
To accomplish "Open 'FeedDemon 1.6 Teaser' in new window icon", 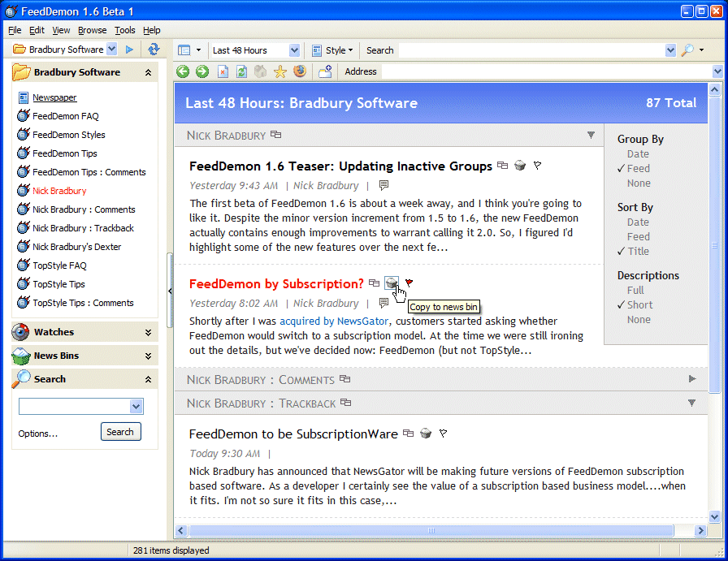I will [x=502, y=165].
